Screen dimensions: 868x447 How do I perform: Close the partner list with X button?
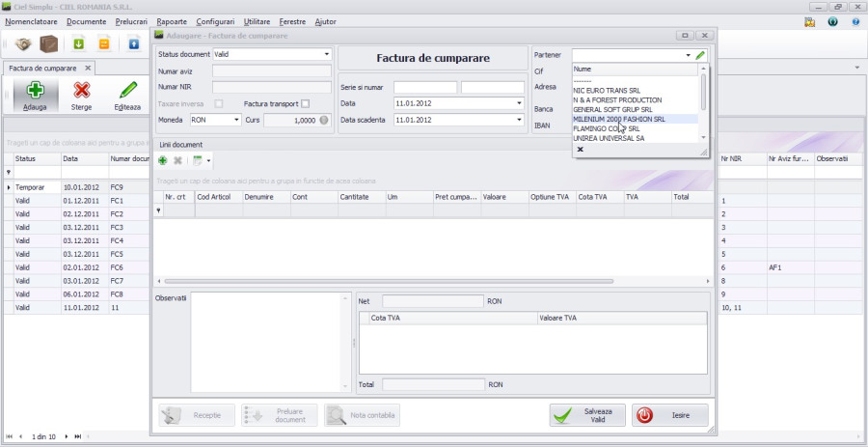[x=580, y=150]
